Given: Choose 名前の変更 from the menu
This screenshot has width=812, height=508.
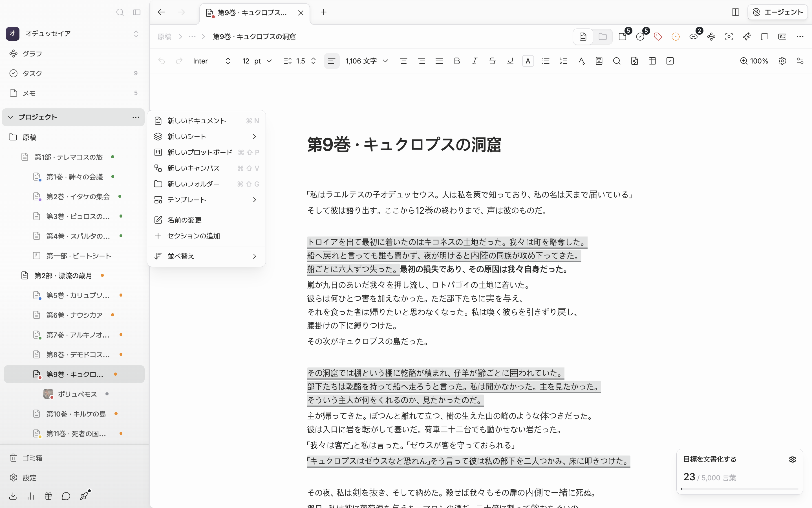Looking at the screenshot, I should [x=206, y=220].
